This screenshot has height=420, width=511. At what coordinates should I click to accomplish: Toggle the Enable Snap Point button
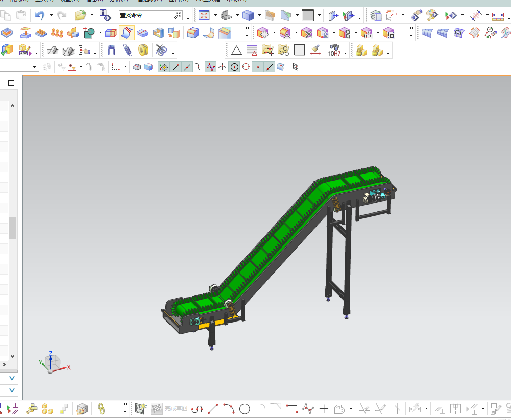click(163, 67)
